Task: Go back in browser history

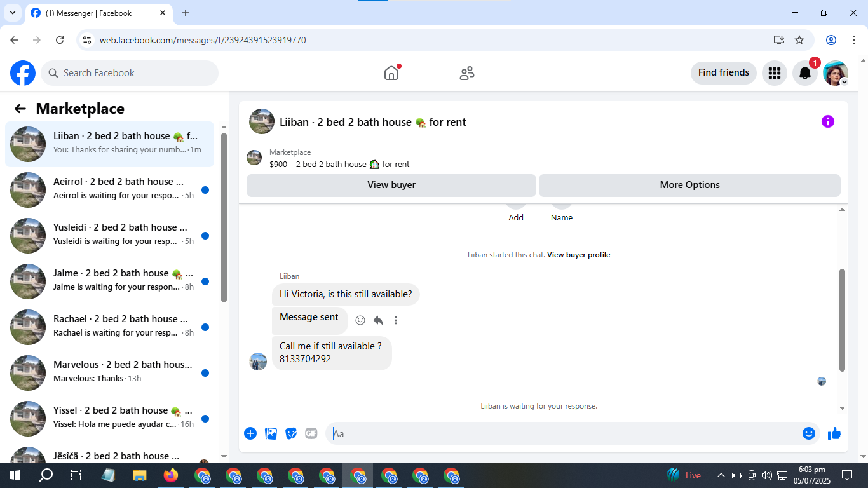Action: (14, 40)
